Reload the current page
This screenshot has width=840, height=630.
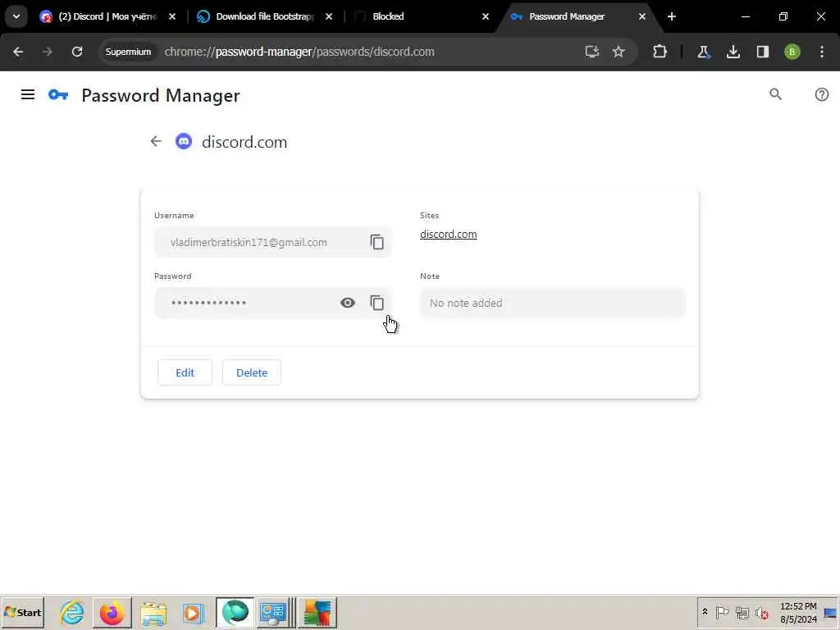(77, 52)
